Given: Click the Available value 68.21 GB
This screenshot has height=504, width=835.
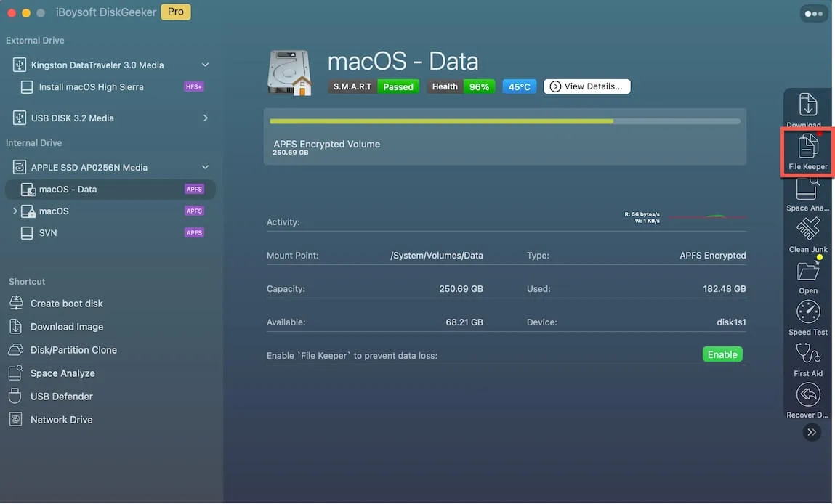Looking at the screenshot, I should tap(464, 322).
